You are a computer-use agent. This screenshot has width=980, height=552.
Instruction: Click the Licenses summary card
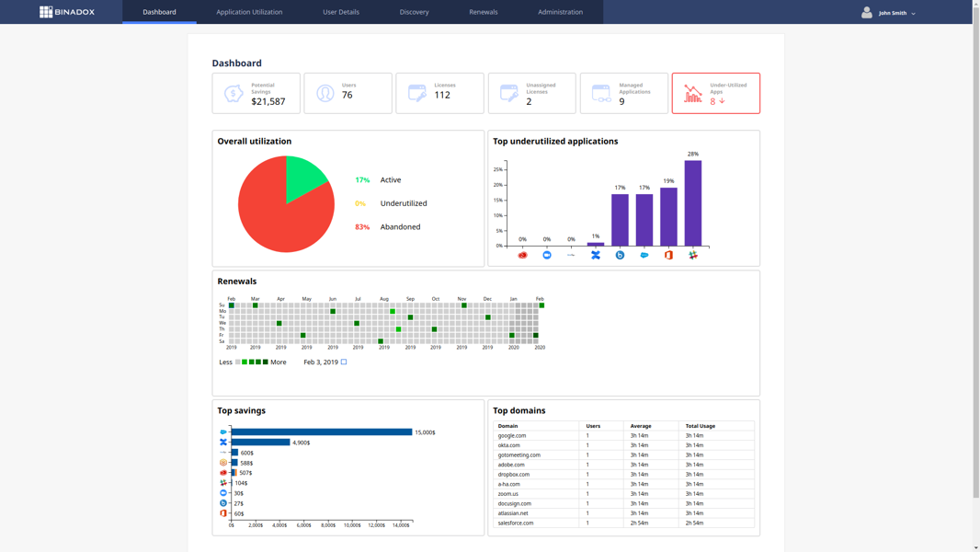tap(439, 93)
